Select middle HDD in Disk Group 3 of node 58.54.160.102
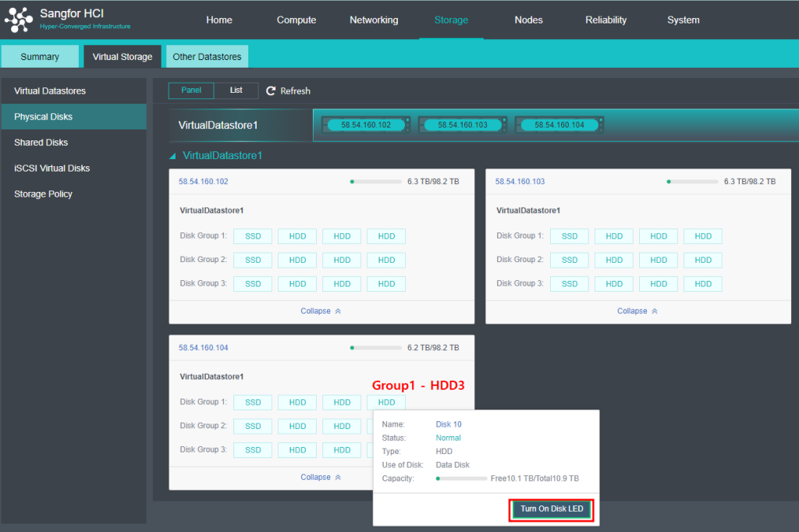The image size is (799, 532). (x=342, y=284)
